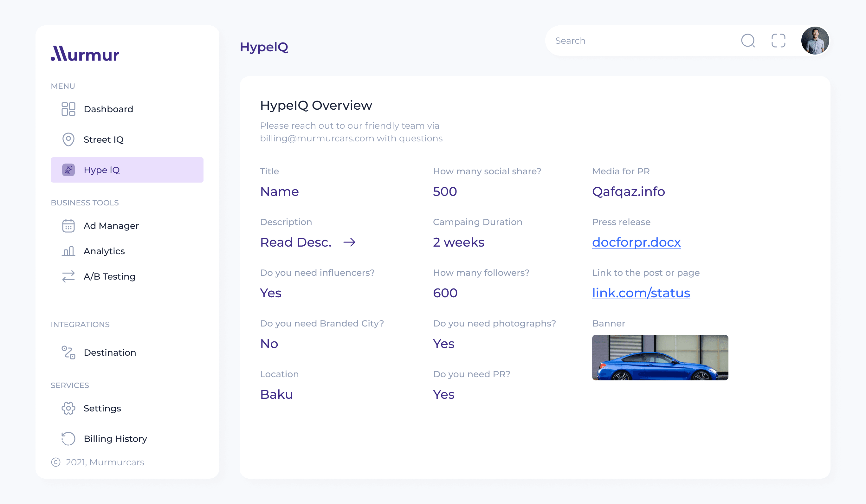Viewport: 866px width, 504px height.
Task: Click the SERVICES section label
Action: coord(70,385)
